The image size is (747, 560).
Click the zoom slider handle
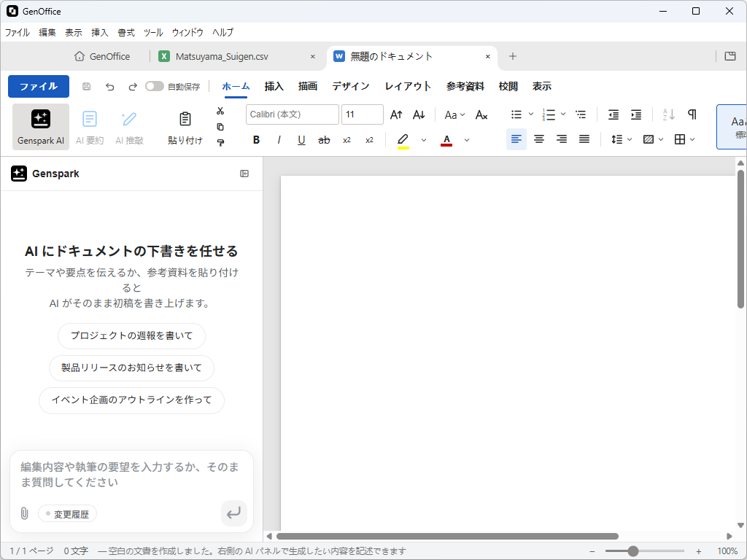tap(632, 551)
